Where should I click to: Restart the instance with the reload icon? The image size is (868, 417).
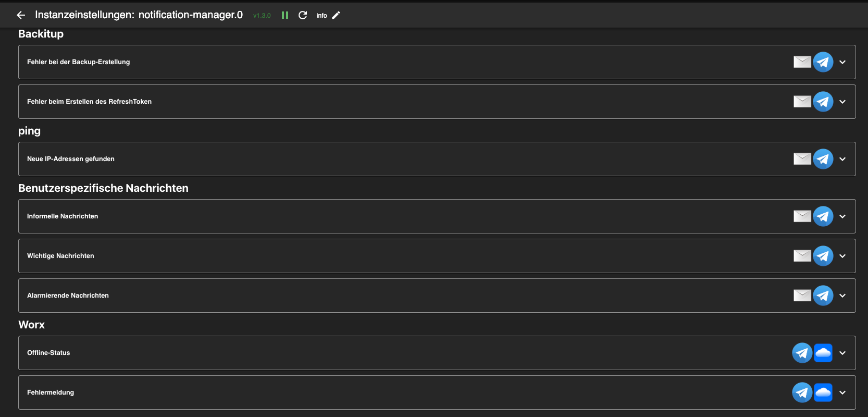click(303, 15)
